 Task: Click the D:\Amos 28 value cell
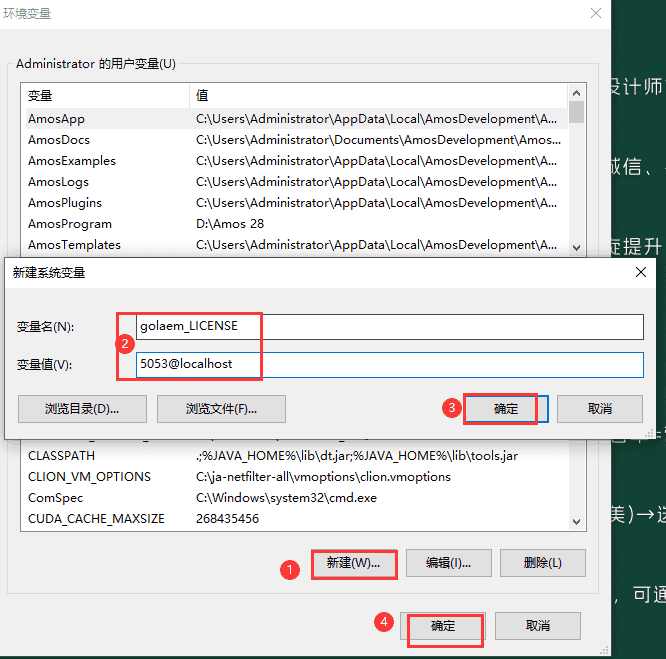tap(230, 224)
